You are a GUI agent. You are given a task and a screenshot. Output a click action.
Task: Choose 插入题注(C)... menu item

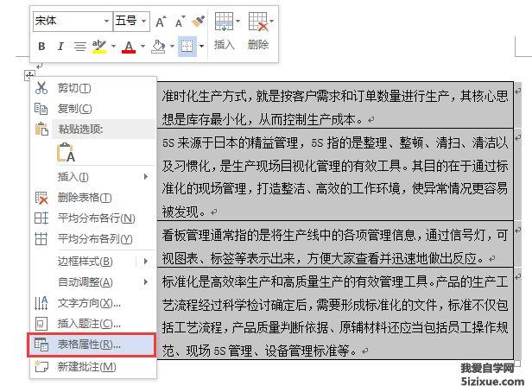click(93, 324)
